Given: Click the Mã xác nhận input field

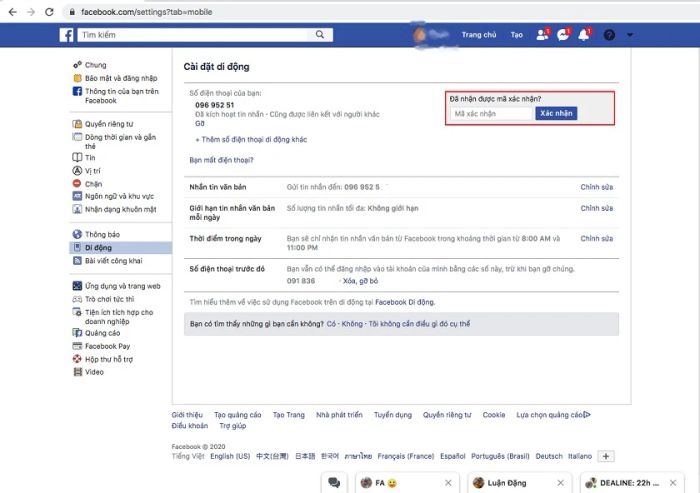Looking at the screenshot, I should tap(492, 113).
